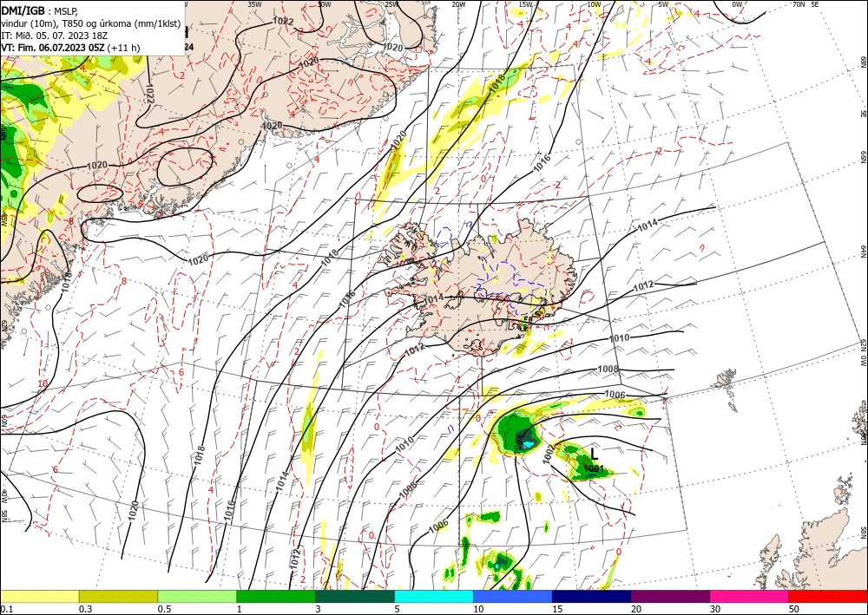The image size is (868, 615).
Task: Click the 'vindur (10m), T850 og úrkoma' description line
Action: point(91,23)
